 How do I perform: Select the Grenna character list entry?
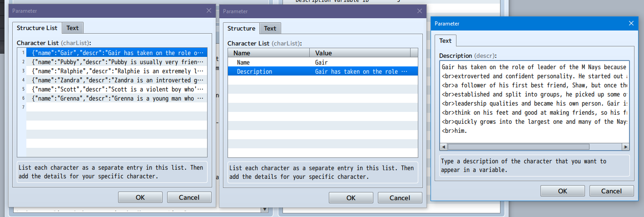(117, 98)
